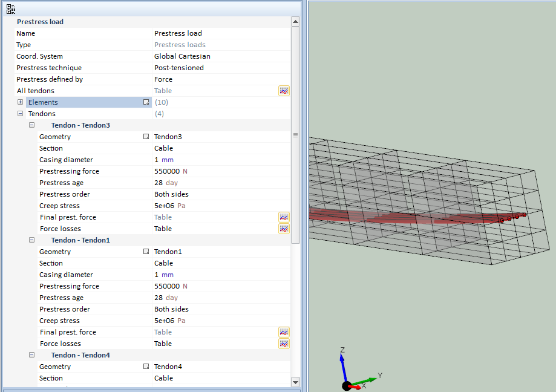The width and height of the screenshot is (556, 392).
Task: Collapse the Tendon - Tendon4 section
Action: pos(31,355)
